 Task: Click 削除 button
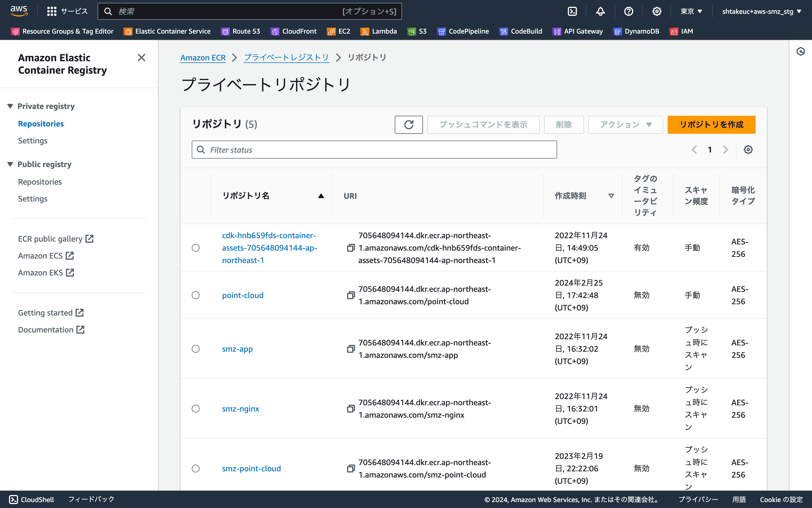[x=564, y=125]
